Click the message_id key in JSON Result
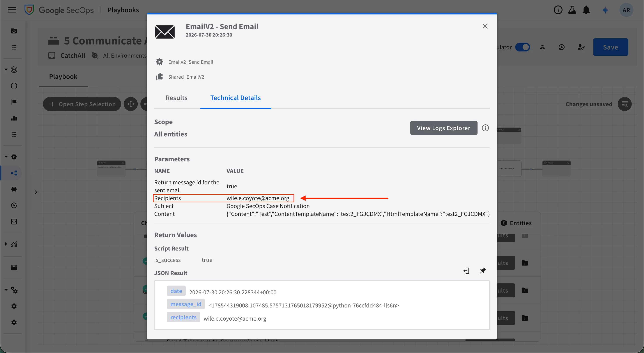This screenshot has width=644, height=353. click(x=186, y=304)
